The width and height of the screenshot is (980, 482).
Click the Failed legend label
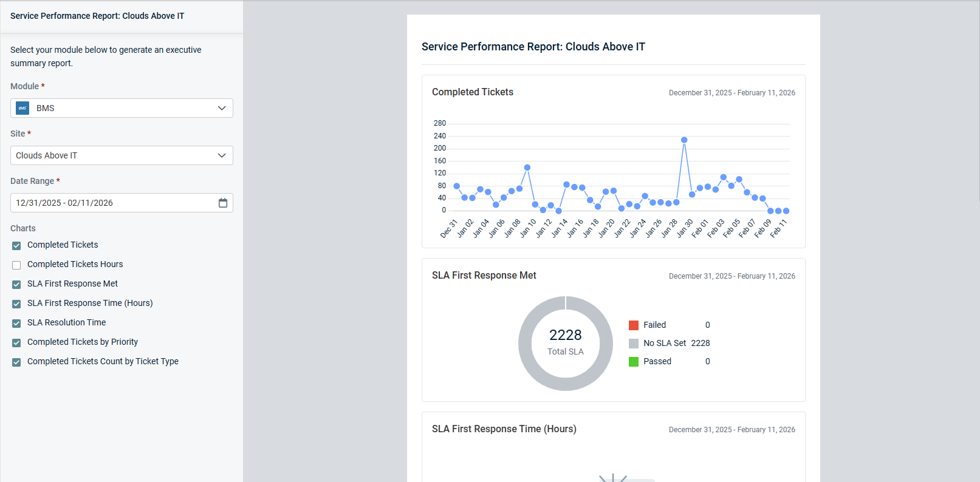click(x=654, y=325)
